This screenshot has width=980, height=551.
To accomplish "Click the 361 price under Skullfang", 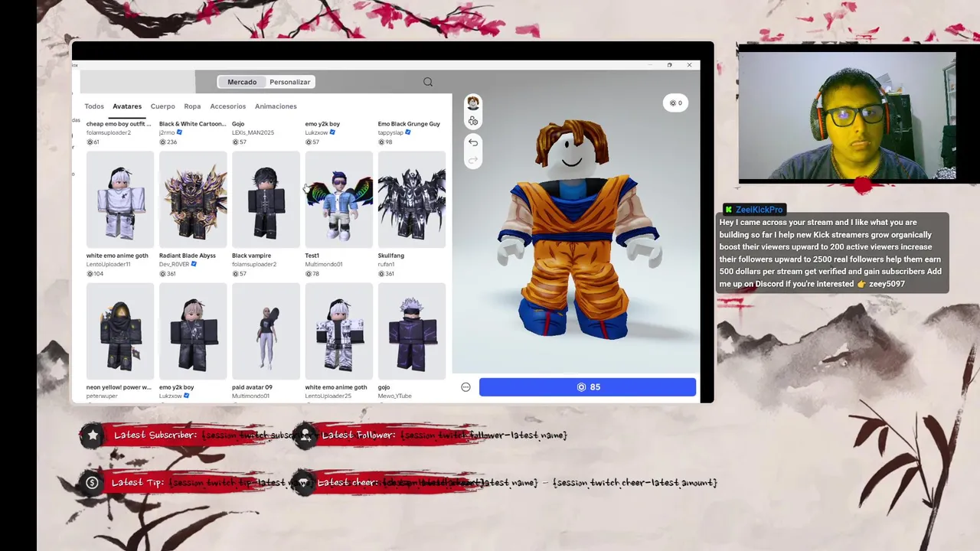I will click(387, 273).
